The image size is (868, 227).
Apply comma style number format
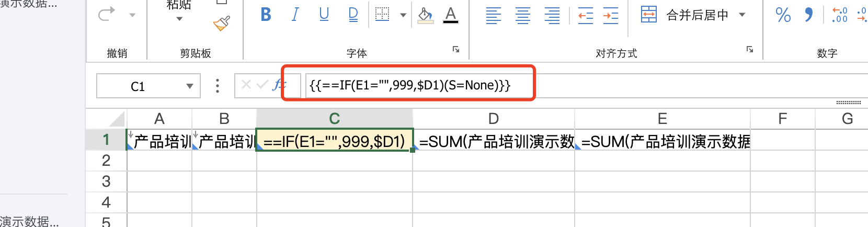point(809,15)
